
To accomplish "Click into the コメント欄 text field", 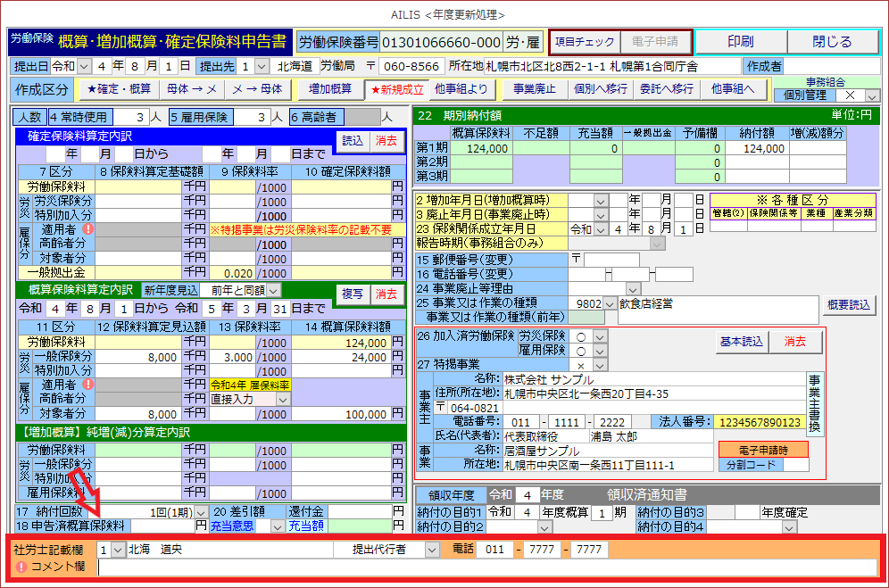I will point(486,567).
